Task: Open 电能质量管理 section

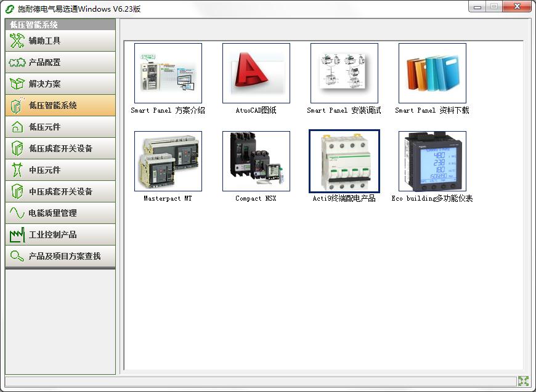Action: pos(60,213)
